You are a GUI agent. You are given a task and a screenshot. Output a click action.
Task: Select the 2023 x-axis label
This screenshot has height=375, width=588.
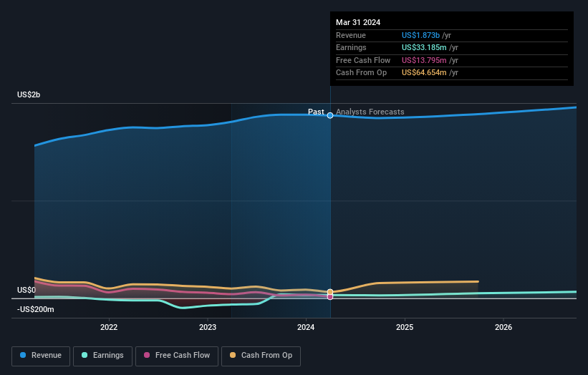(208, 328)
